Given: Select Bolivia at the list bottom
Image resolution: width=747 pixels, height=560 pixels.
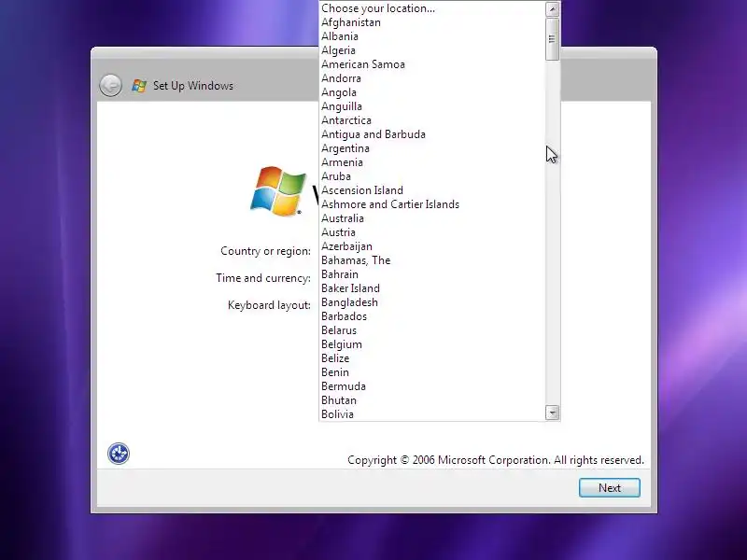Looking at the screenshot, I should pos(432,414).
